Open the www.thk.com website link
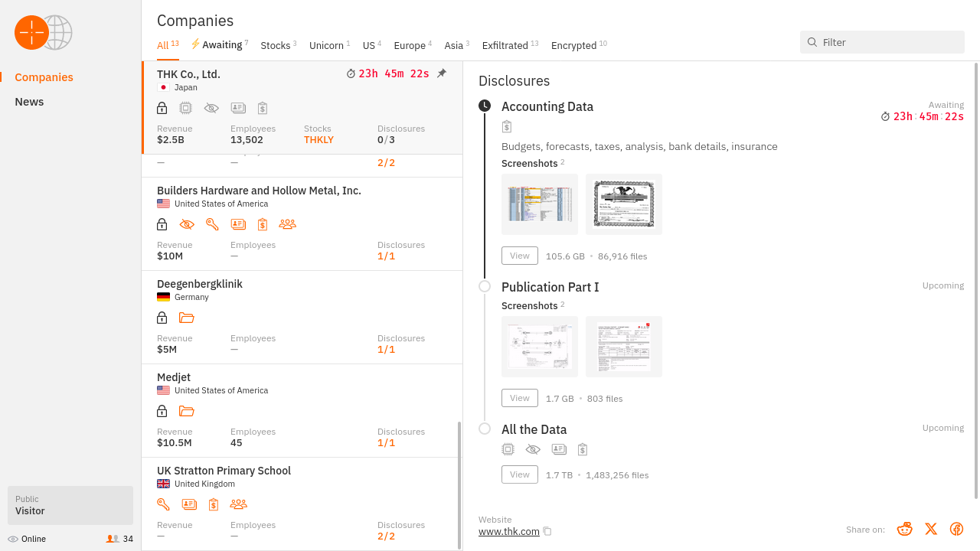Screen dimensions: 980x551 coord(509,531)
